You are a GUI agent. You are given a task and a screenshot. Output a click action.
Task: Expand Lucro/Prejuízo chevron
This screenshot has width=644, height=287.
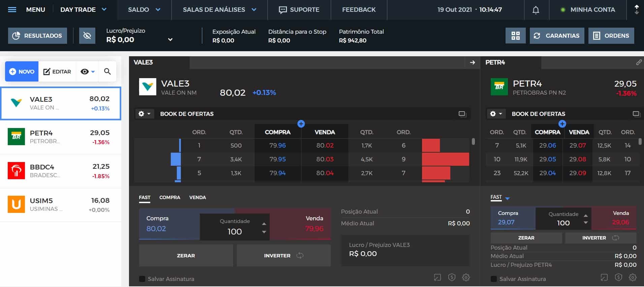pos(170,40)
